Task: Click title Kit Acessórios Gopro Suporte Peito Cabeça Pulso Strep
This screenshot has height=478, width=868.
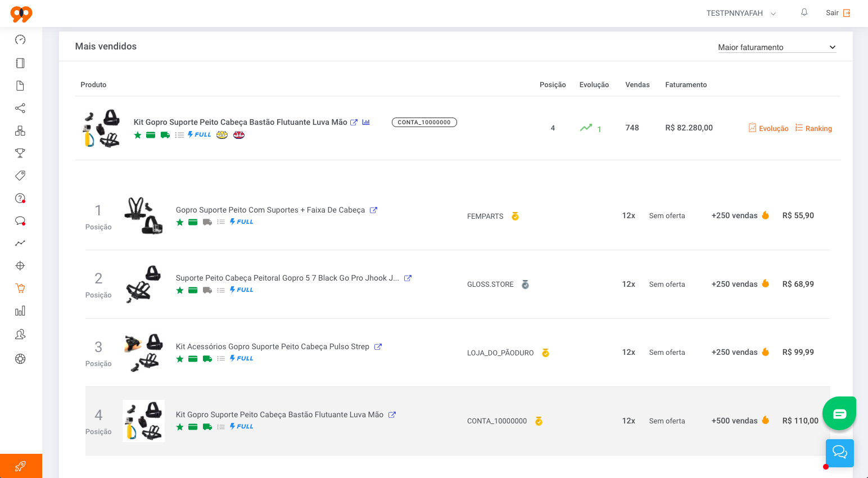Action: pos(273,346)
